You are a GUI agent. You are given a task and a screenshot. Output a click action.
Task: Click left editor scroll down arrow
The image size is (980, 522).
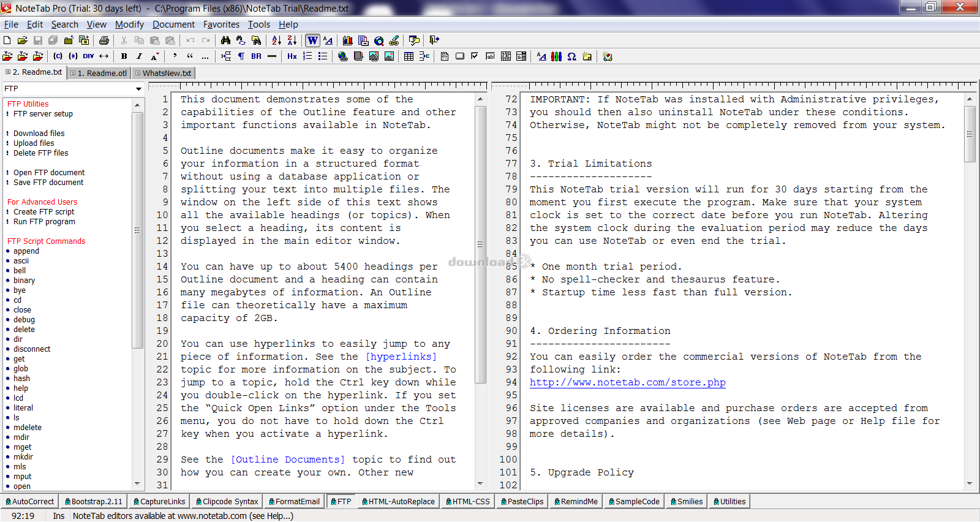(x=480, y=484)
